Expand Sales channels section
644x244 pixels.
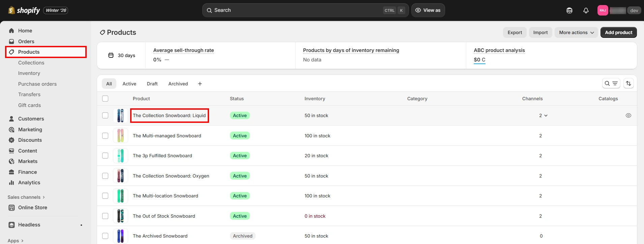pos(26,197)
